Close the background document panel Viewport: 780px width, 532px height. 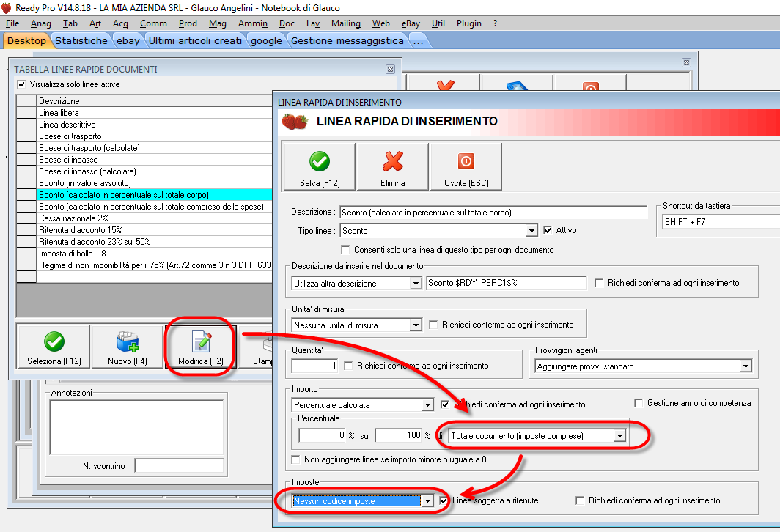[x=686, y=62]
